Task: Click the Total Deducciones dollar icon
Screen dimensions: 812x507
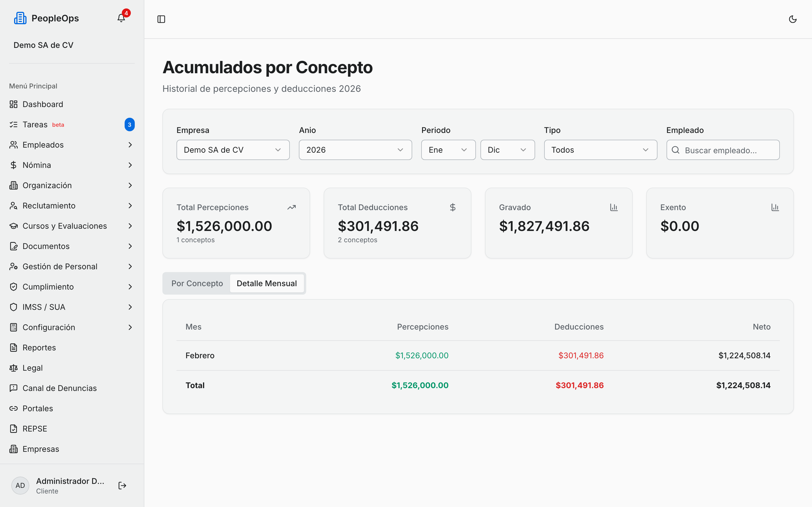Action: [x=453, y=207]
